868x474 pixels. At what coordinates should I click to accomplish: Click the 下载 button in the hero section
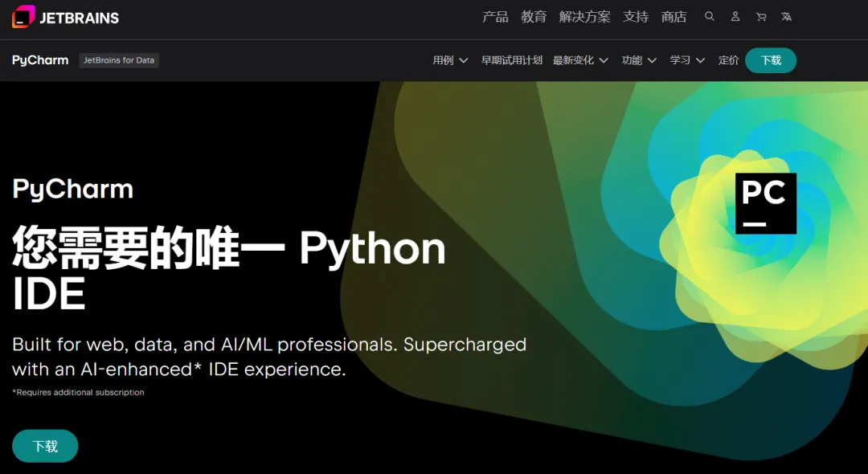(x=45, y=446)
